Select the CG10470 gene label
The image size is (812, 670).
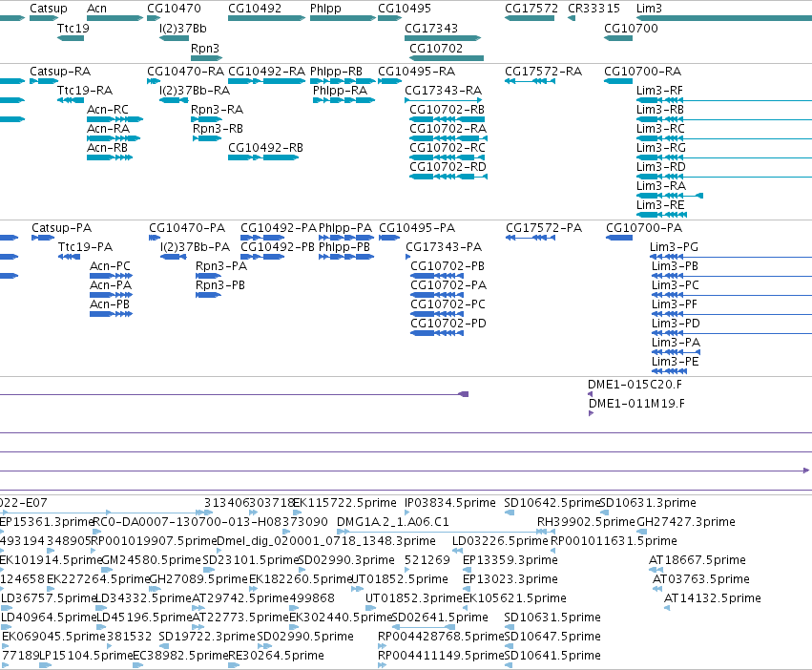(x=174, y=9)
